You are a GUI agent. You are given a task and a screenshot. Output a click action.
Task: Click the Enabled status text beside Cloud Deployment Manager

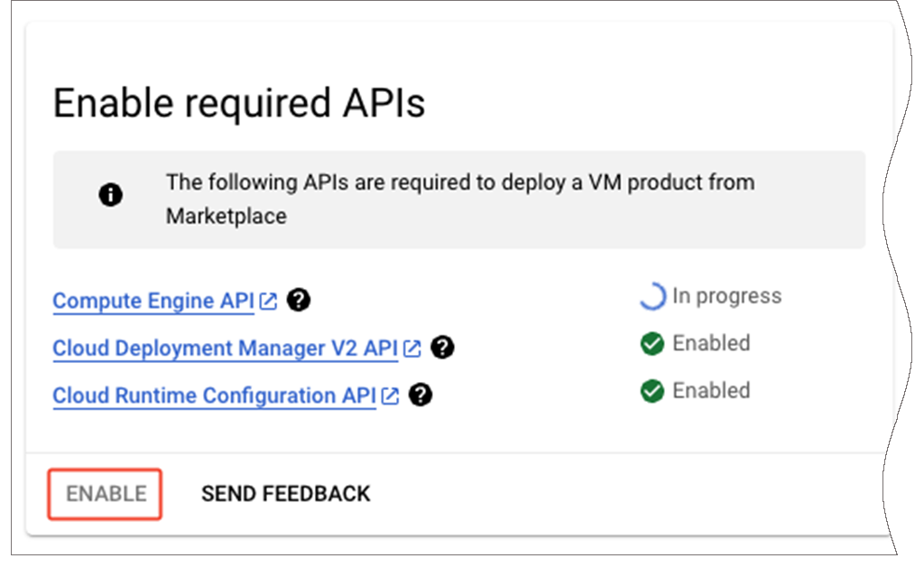[x=711, y=343]
